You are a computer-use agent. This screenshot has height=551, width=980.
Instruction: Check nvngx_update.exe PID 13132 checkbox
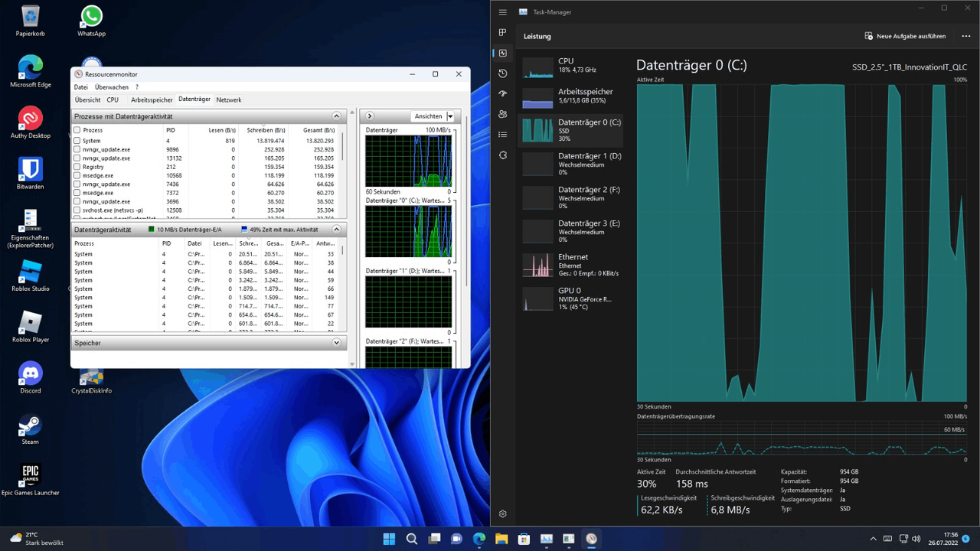coord(77,158)
